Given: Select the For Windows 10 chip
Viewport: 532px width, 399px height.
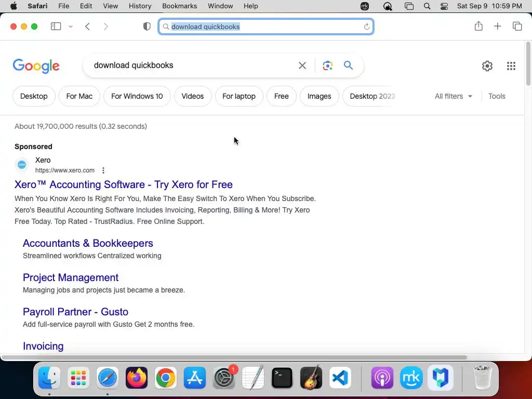Looking at the screenshot, I should point(137,96).
